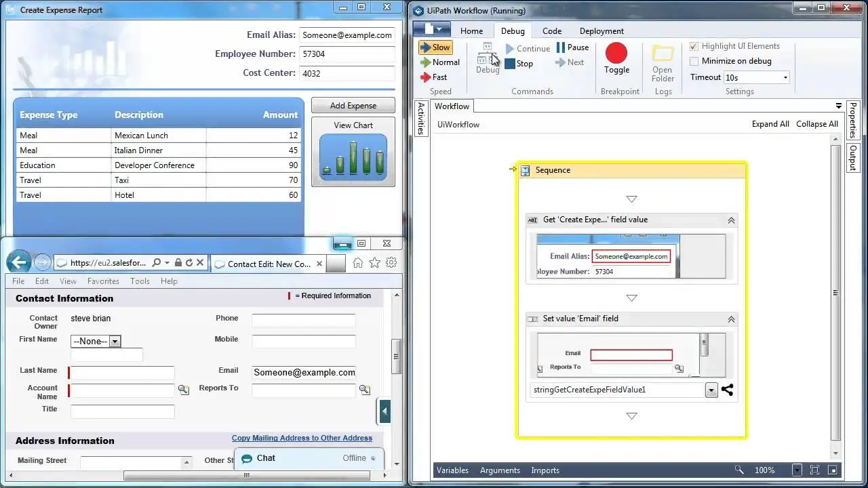Open the browser Tools menu
Viewport: 868px width, 488px height.
[140, 281]
